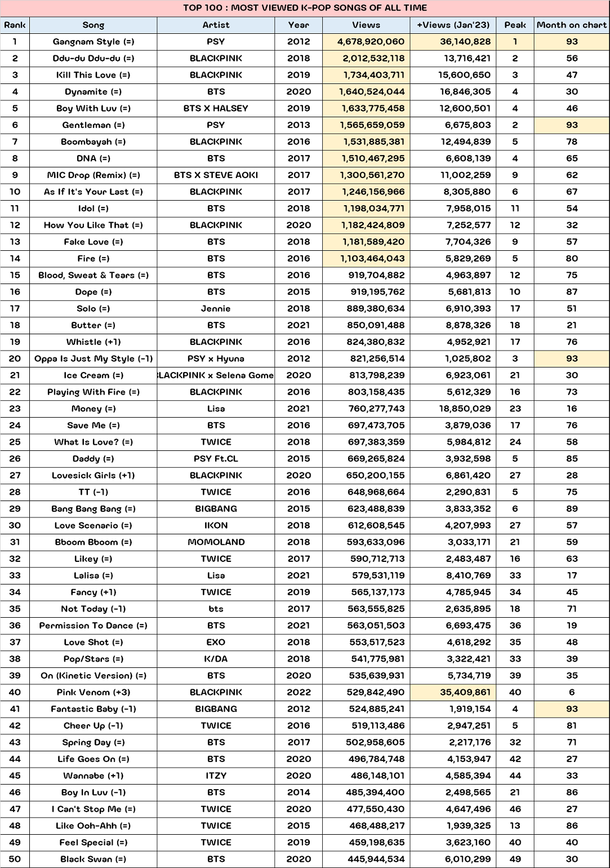Click the Month on chart header
The width and height of the screenshot is (610, 868).
click(572, 25)
